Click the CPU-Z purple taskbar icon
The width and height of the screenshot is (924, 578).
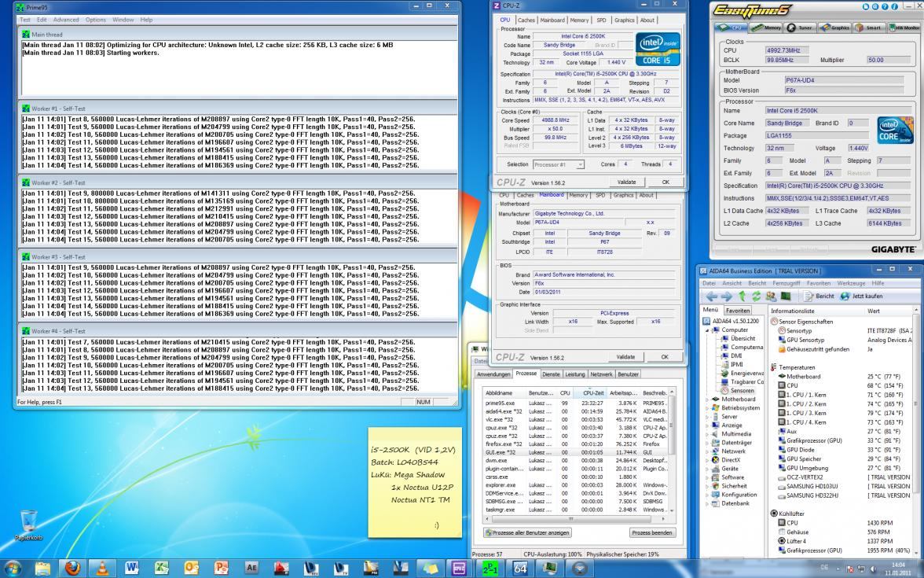[x=460, y=568]
